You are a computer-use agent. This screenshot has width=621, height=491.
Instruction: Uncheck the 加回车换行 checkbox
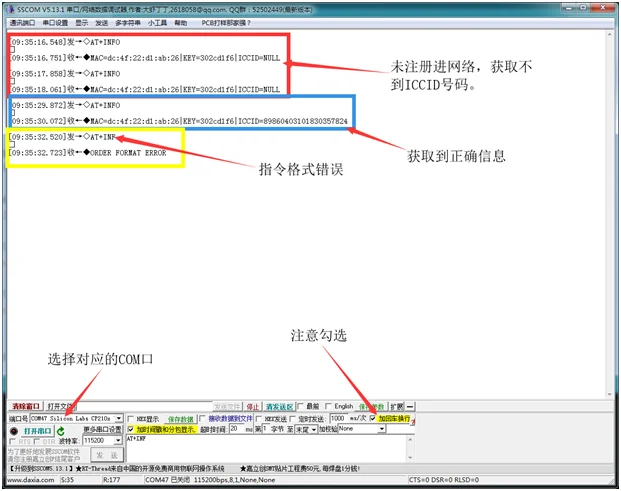[x=373, y=418]
